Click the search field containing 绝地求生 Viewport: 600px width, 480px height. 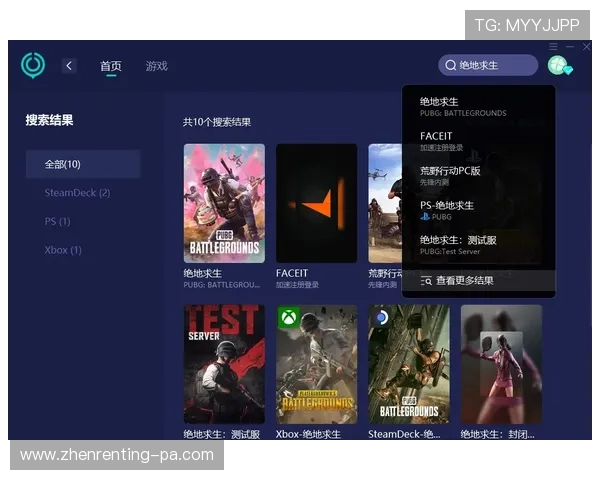click(488, 65)
